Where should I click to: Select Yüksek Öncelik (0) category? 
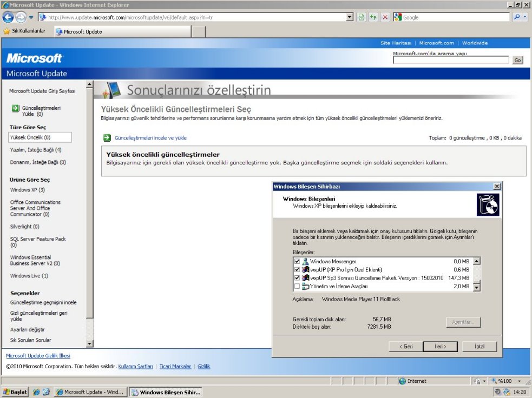click(x=40, y=137)
